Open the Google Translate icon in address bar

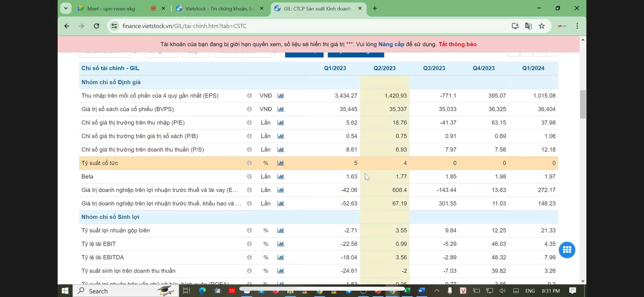click(528, 26)
